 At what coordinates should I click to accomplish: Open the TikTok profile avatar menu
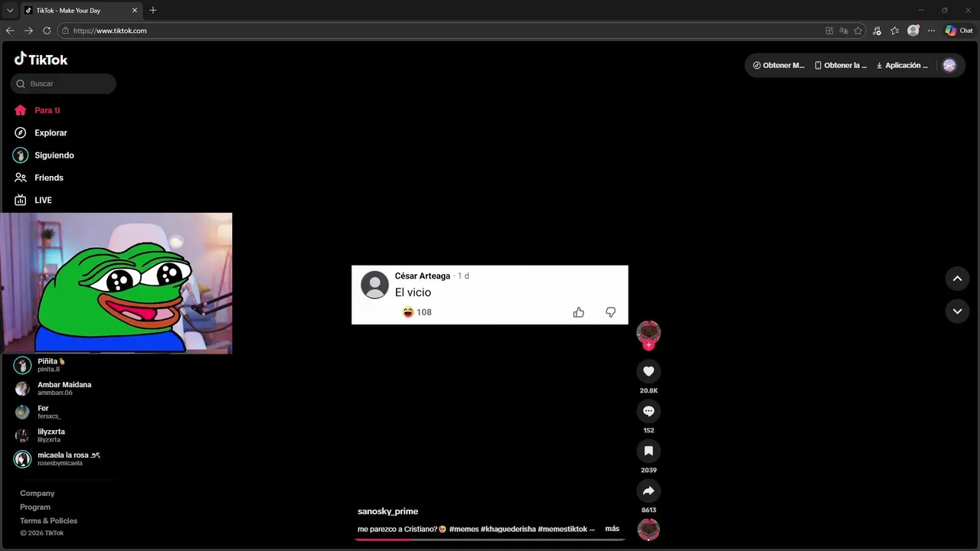pyautogui.click(x=949, y=65)
